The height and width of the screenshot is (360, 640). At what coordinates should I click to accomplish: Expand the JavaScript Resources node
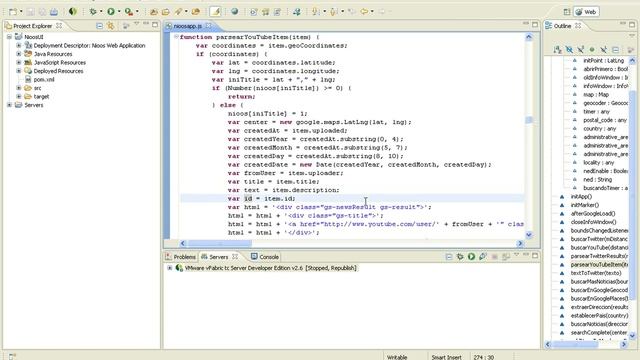click(x=19, y=62)
